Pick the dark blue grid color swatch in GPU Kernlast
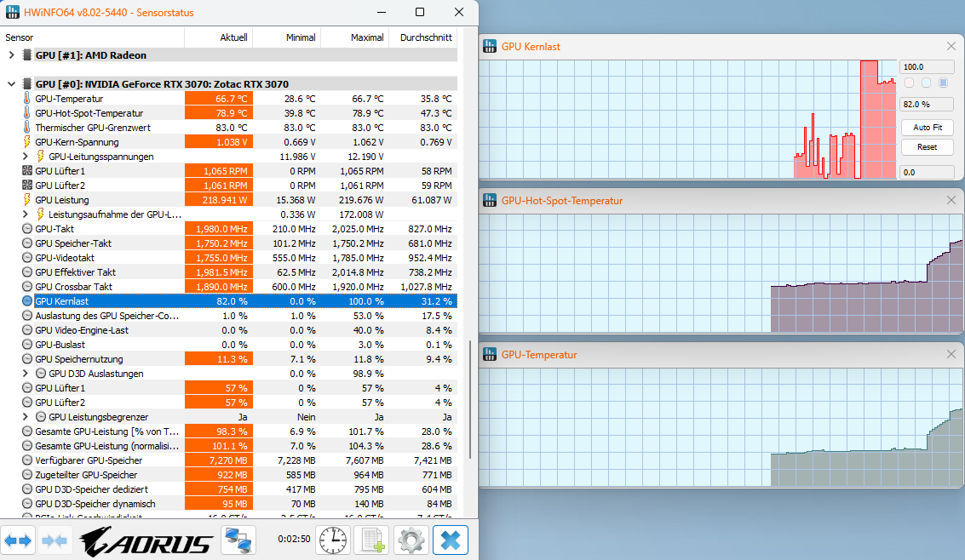The width and height of the screenshot is (965, 560). (x=943, y=83)
